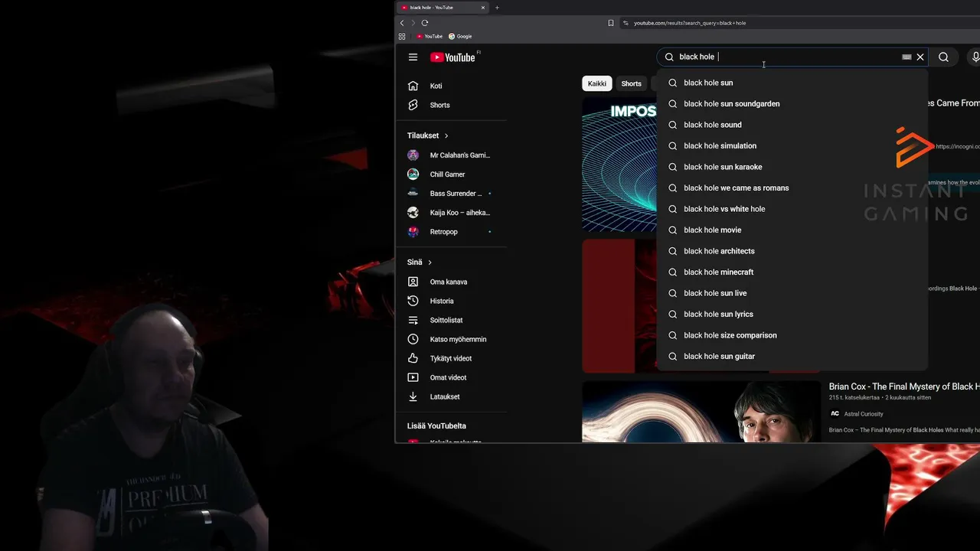This screenshot has height=551, width=980.
Task: Choose suggestion "black hole sound"
Action: 792,125
